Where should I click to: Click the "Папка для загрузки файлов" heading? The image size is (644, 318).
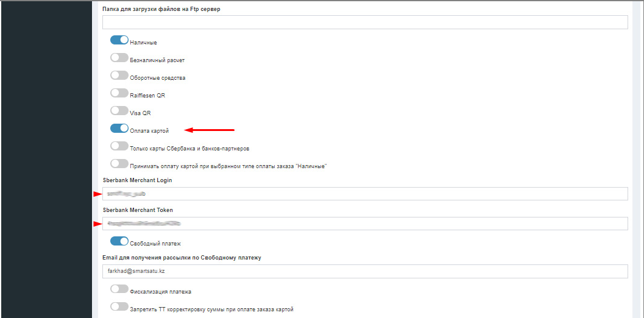161,9
